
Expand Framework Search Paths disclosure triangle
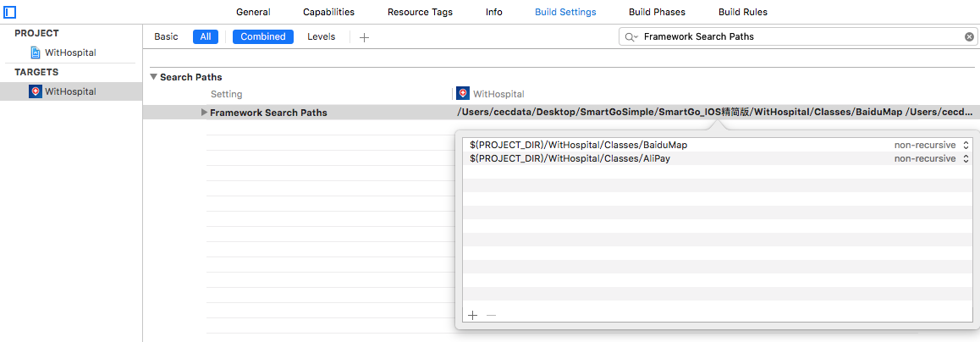coord(204,113)
